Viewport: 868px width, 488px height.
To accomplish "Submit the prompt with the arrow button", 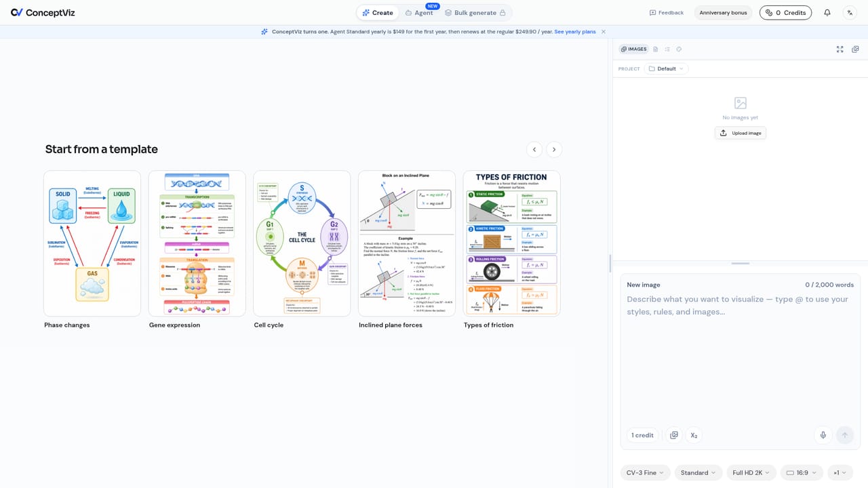I will [x=845, y=435].
